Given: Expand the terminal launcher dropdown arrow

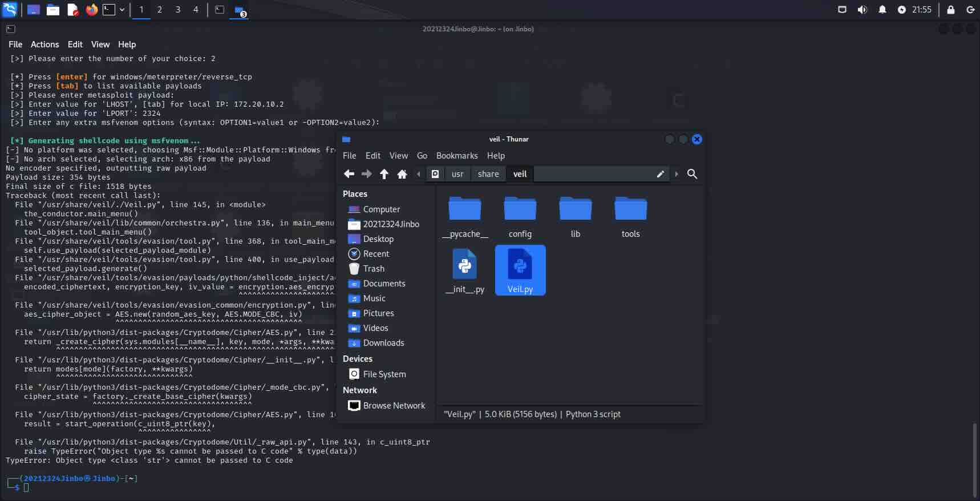Looking at the screenshot, I should click(122, 10).
